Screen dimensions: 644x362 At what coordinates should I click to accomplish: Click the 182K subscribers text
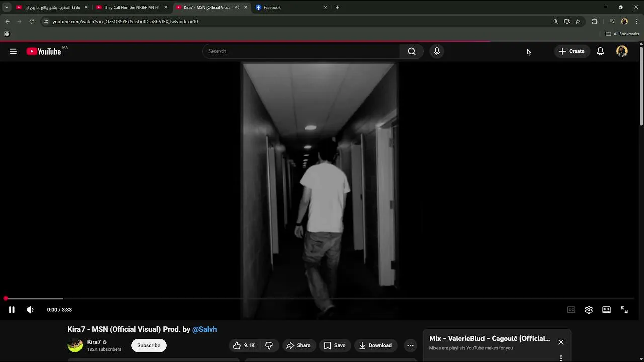click(104, 349)
